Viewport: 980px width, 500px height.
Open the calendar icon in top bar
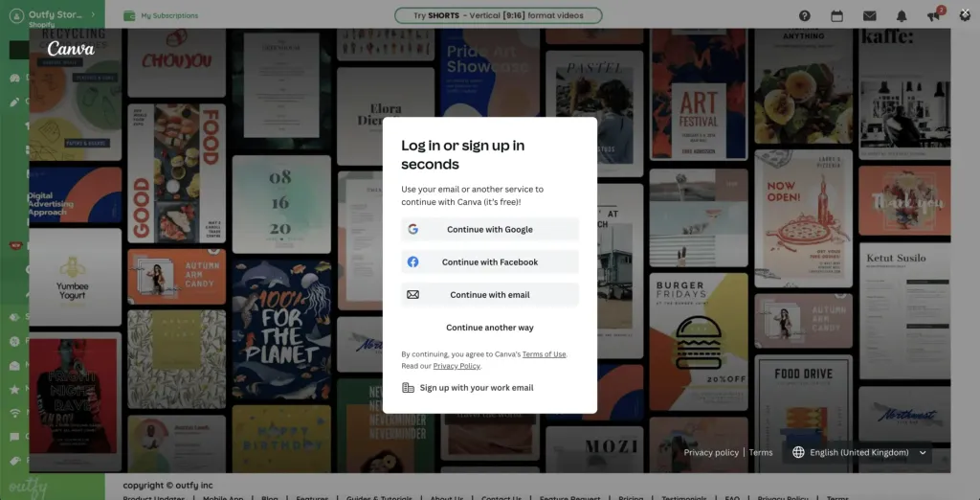836,16
